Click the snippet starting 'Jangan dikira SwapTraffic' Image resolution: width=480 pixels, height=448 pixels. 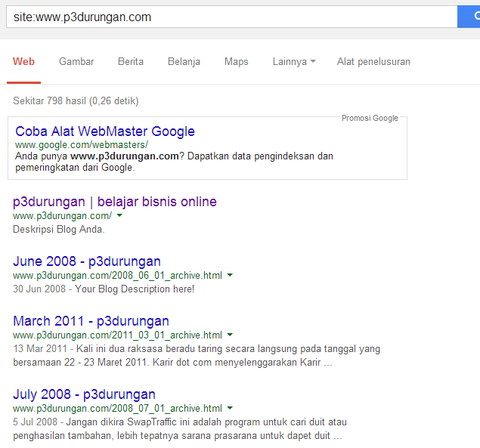180,428
